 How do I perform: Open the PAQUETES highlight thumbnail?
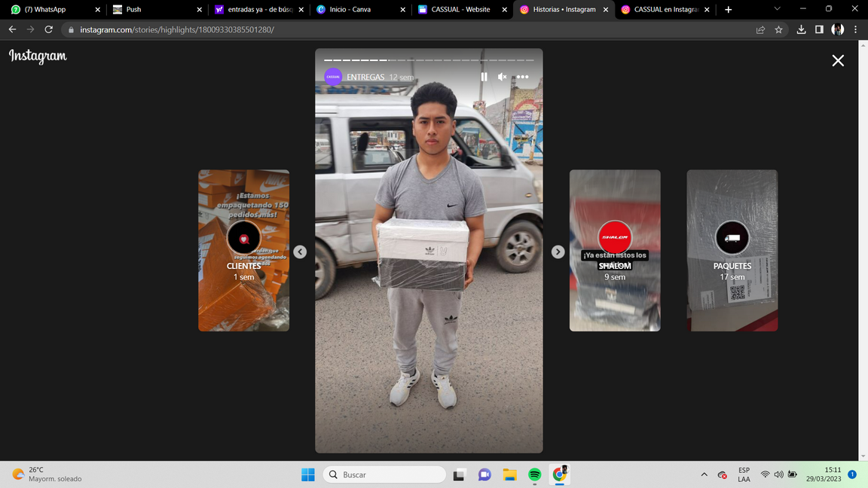(732, 250)
